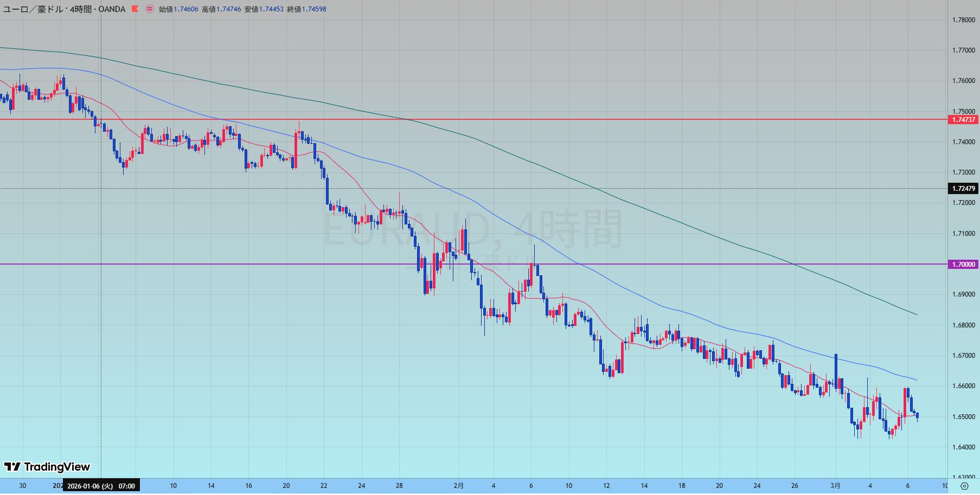Click the 3月 label on the time axis
This screenshot has height=495, width=980.
836,486
